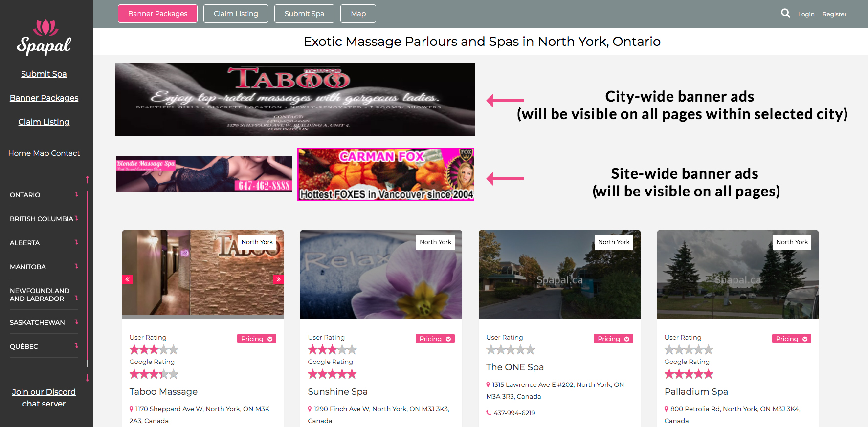Expand Newfoundland and Labrador list
This screenshot has height=427, width=868.
[76, 298]
